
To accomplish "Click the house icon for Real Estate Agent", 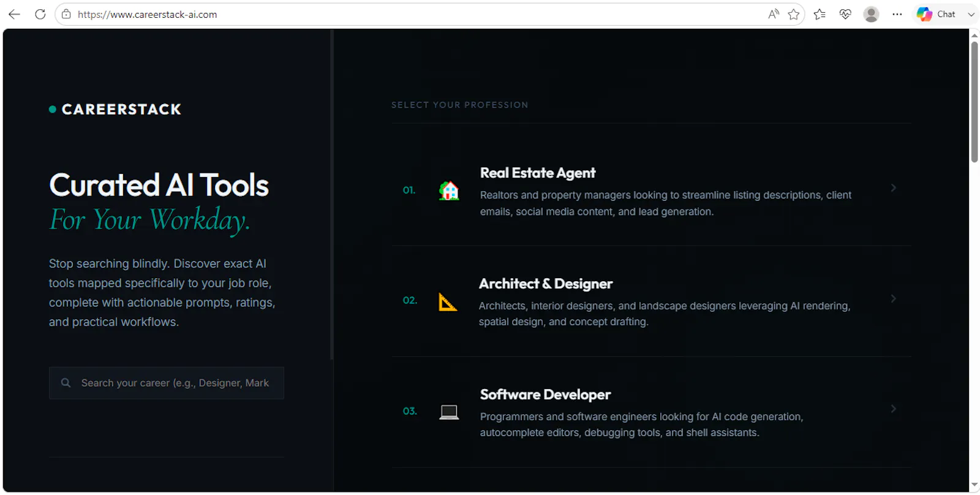I will coord(449,191).
